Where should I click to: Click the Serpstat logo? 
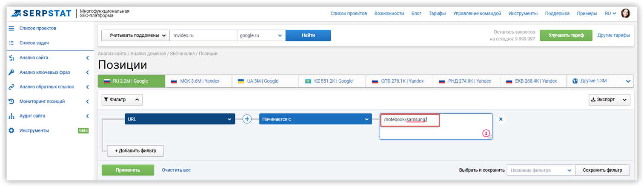point(42,13)
